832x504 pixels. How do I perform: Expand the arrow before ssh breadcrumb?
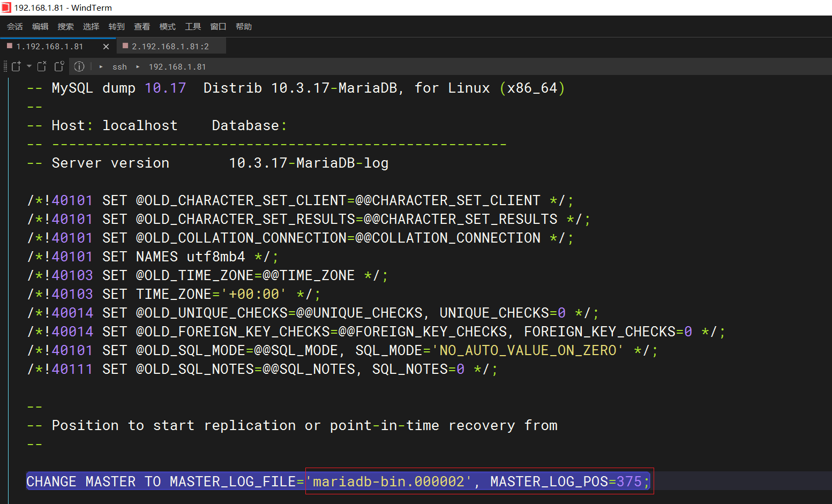[x=101, y=67]
